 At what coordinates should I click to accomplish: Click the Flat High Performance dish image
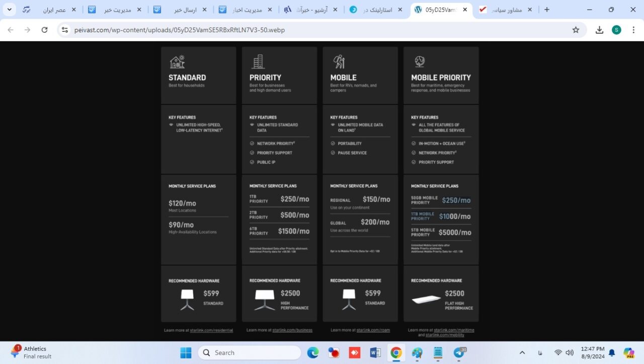pyautogui.click(x=426, y=300)
